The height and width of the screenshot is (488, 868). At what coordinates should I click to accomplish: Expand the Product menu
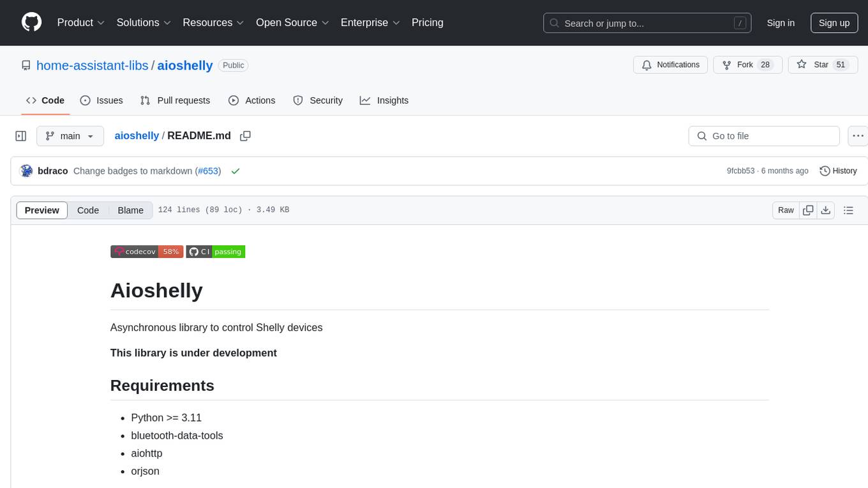click(x=81, y=22)
